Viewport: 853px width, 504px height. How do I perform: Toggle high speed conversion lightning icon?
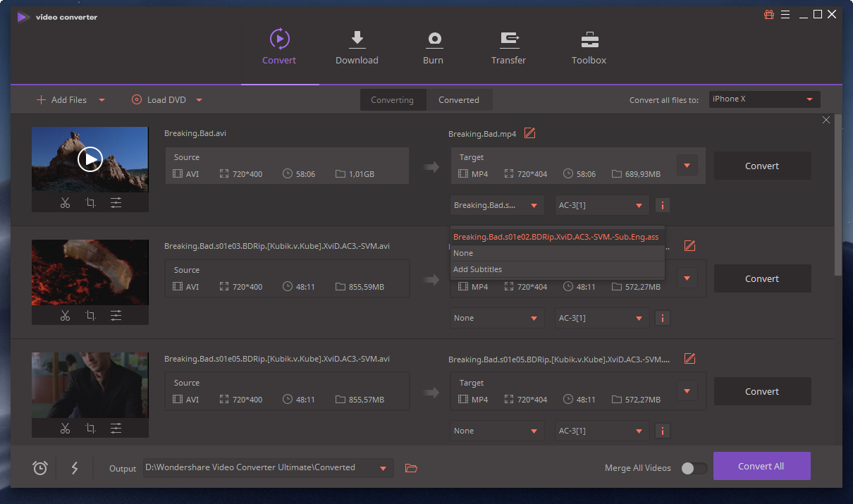click(x=75, y=467)
